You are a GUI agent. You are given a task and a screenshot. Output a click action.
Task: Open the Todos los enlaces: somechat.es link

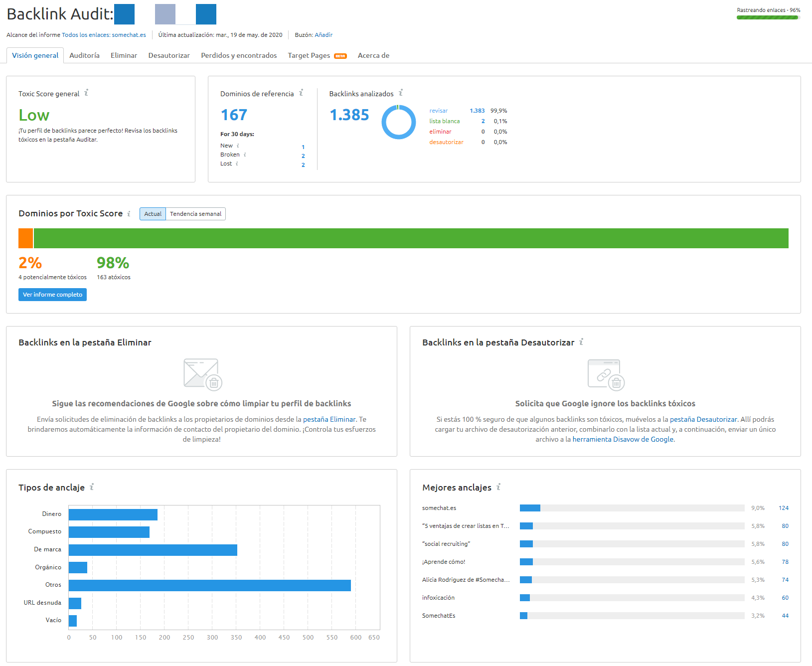point(104,35)
